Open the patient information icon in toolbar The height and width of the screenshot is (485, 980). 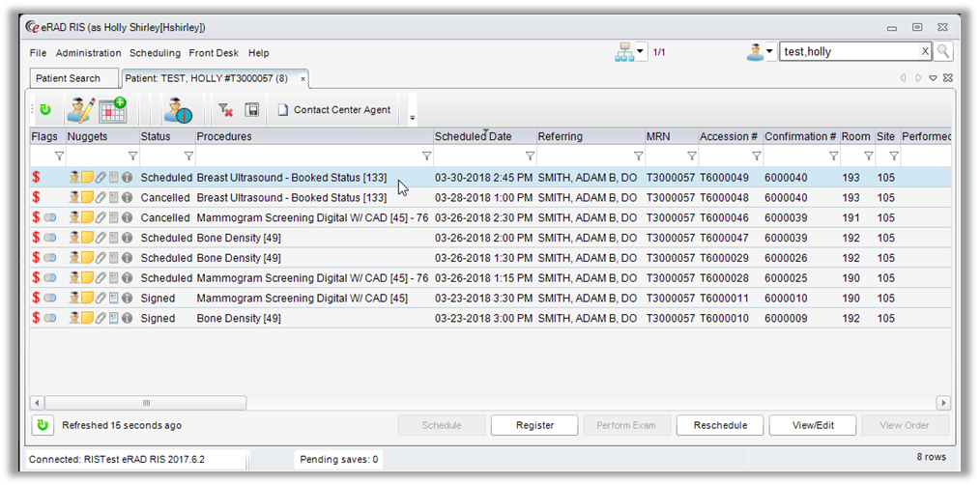point(179,110)
